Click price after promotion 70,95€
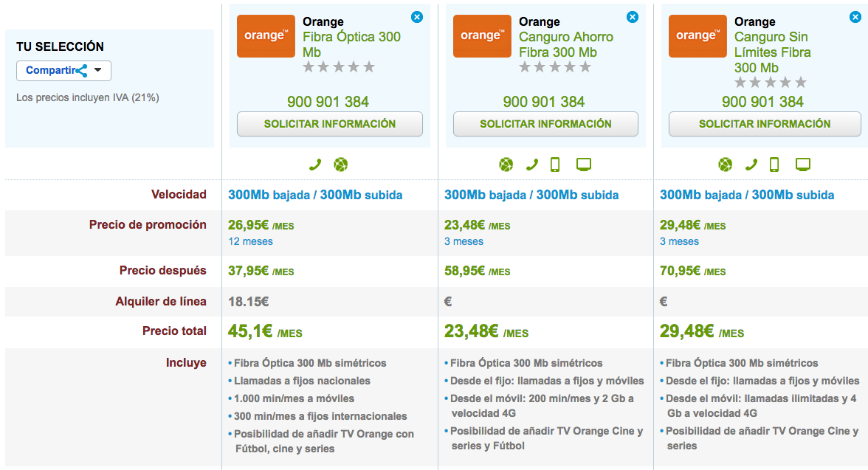Image resolution: width=868 pixels, height=470 pixels. [692, 271]
